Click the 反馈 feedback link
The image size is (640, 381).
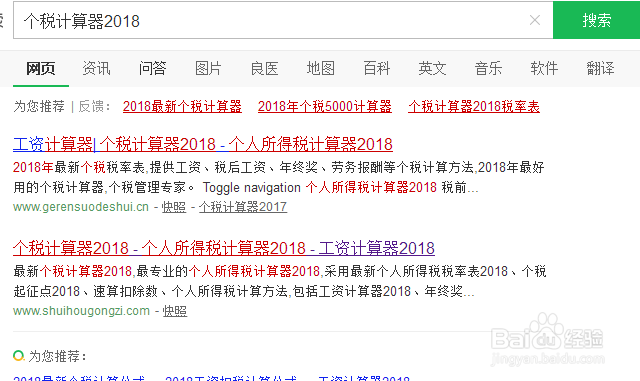91,107
